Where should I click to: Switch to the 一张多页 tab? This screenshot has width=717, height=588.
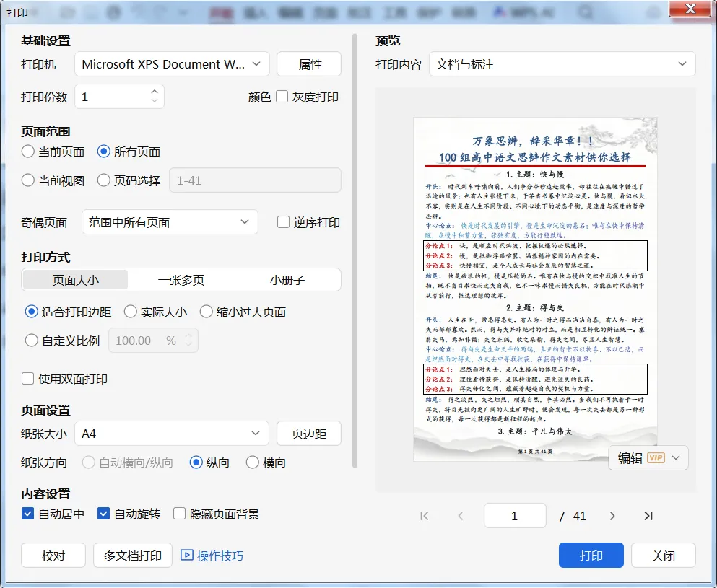[181, 280]
